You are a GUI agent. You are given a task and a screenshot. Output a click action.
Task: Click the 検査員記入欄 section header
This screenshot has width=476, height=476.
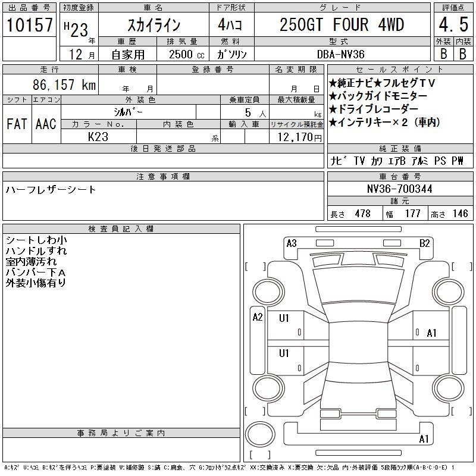coord(121,229)
